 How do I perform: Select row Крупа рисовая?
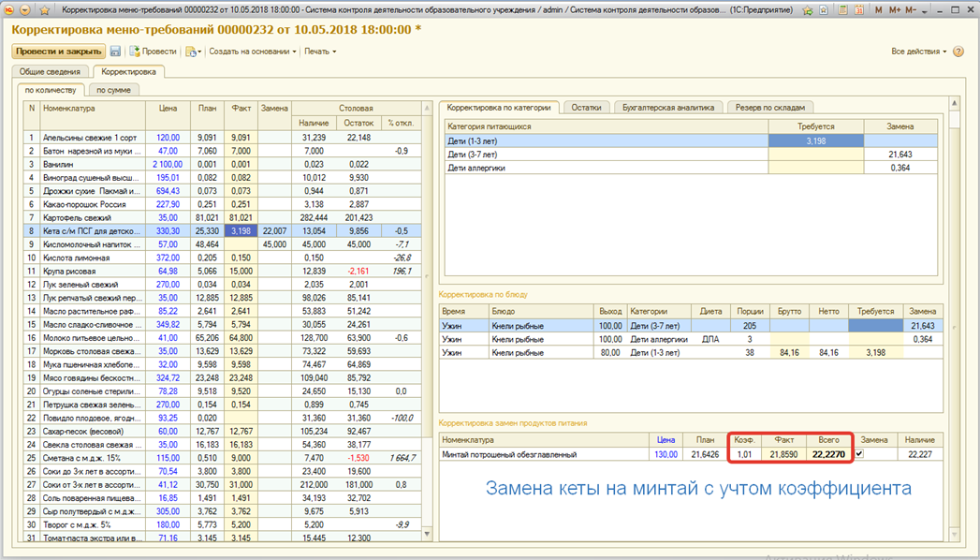tap(223, 271)
